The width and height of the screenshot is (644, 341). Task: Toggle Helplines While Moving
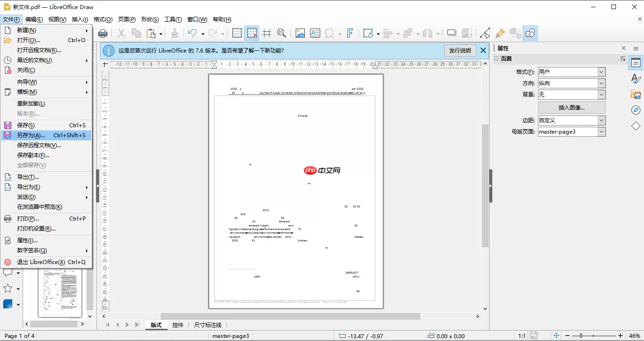coord(267,33)
